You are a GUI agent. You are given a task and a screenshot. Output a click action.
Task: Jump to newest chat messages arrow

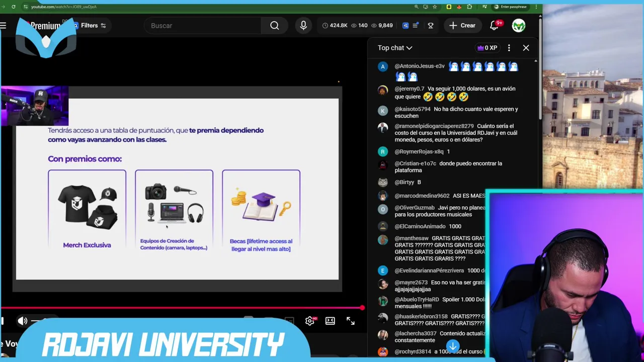click(x=453, y=346)
